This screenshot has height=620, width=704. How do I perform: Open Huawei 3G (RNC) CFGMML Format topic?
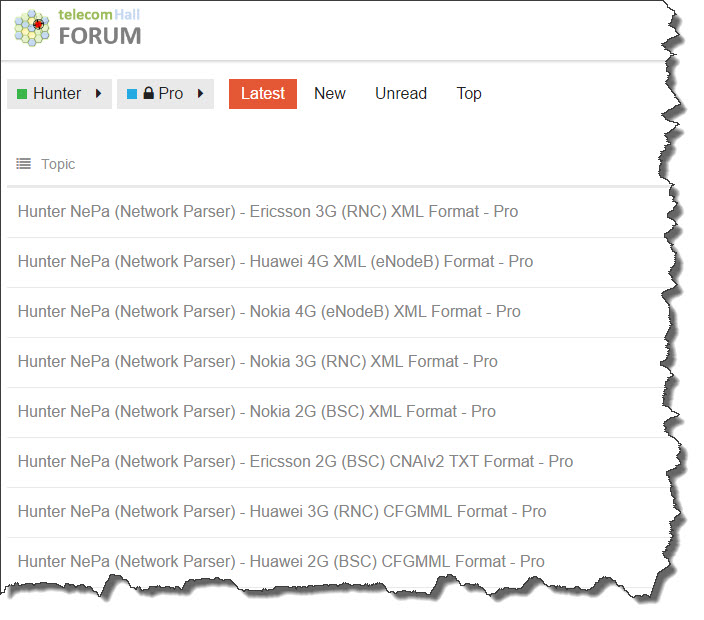pyautogui.click(x=282, y=511)
